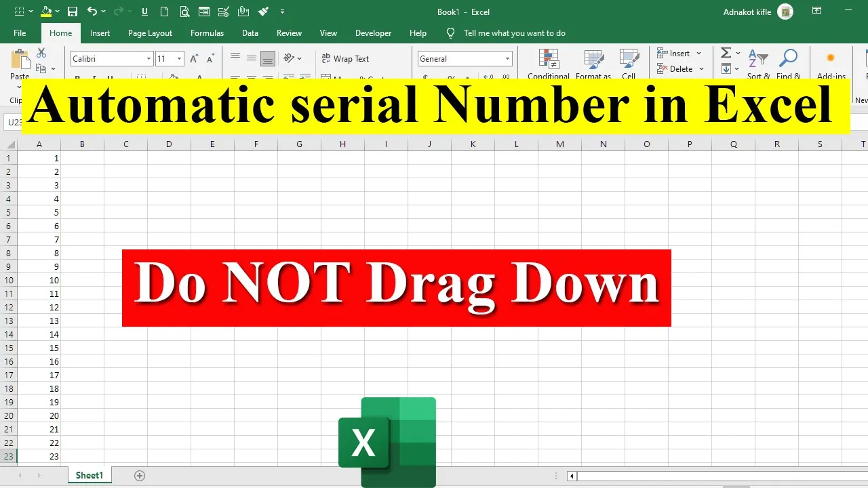Switch to the Developer tab
Viewport: 868px width, 488px height.
pos(373,33)
